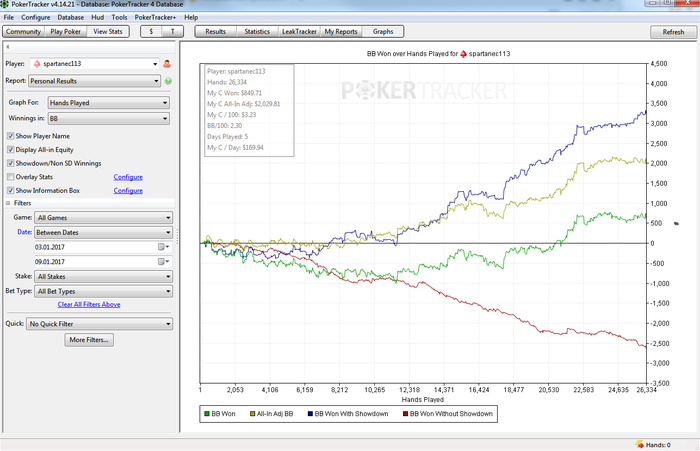Toggle Show Information Box checkbox
700x451 pixels.
[x=10, y=190]
